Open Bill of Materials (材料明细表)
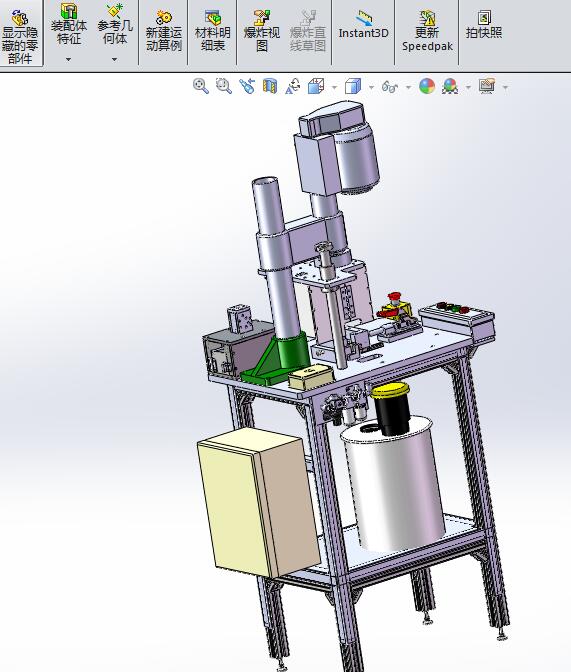571x672 pixels. click(x=213, y=32)
